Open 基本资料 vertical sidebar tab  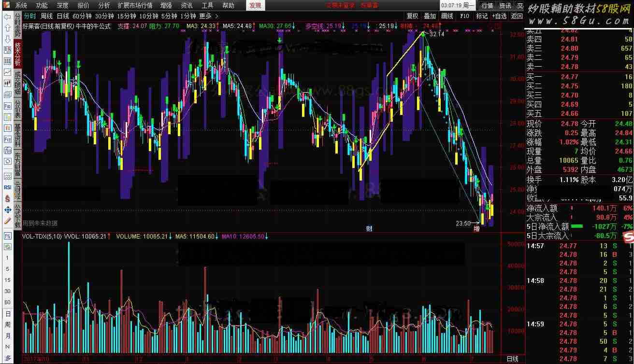18,136
